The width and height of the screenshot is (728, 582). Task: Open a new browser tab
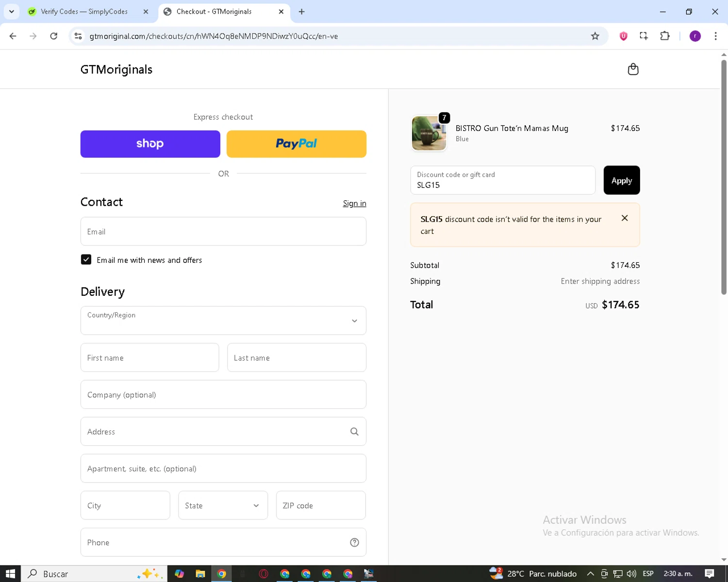pyautogui.click(x=301, y=12)
